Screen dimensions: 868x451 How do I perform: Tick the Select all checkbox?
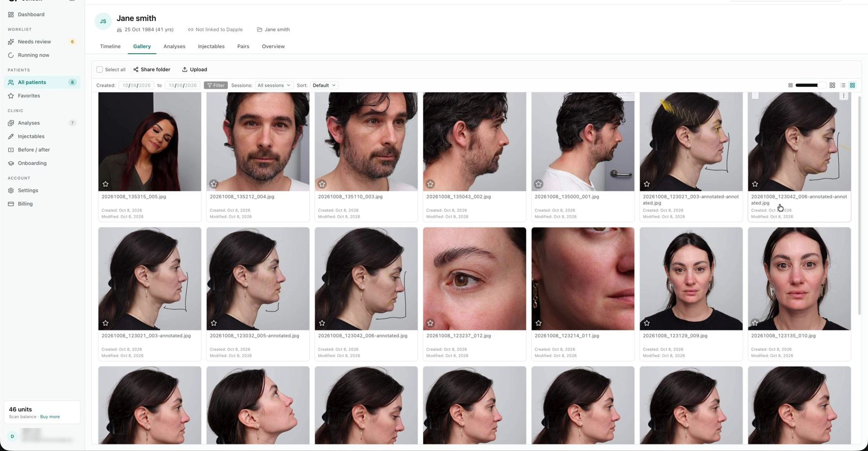99,69
